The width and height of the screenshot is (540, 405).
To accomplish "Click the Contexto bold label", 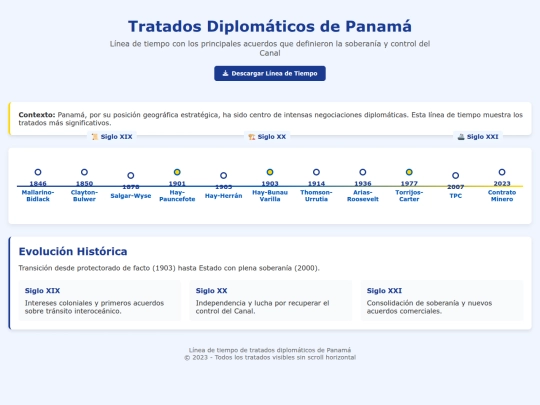I will pyautogui.click(x=37, y=115).
